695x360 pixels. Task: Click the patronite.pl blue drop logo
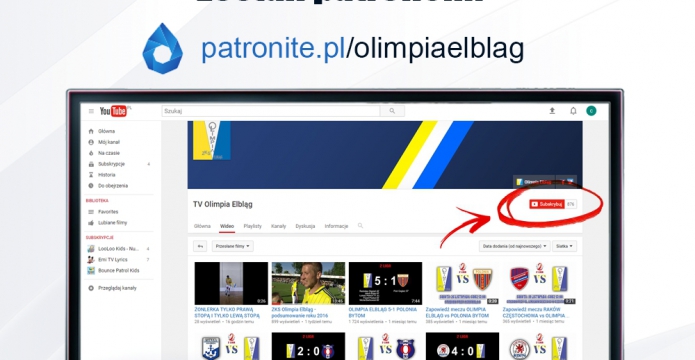pos(162,48)
